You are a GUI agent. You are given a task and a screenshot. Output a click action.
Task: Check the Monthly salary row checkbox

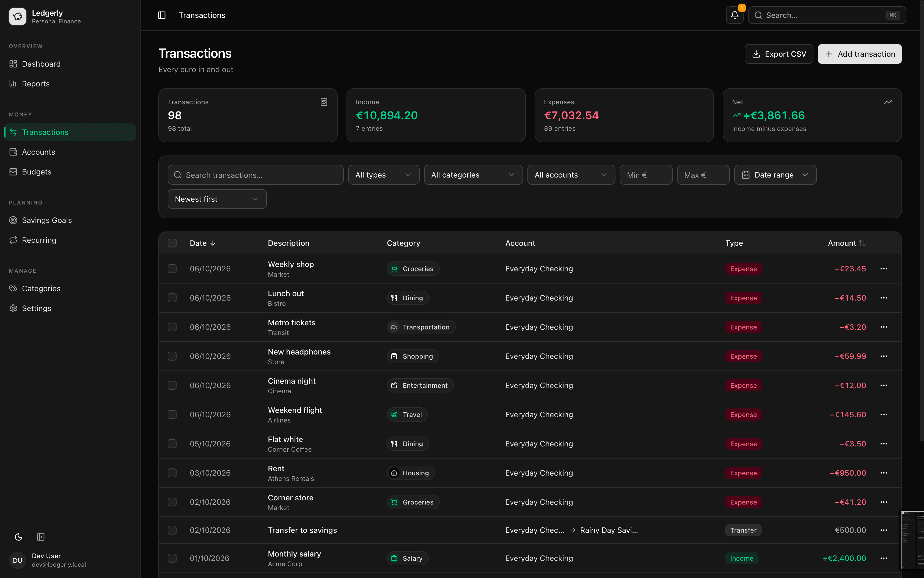tap(172, 558)
